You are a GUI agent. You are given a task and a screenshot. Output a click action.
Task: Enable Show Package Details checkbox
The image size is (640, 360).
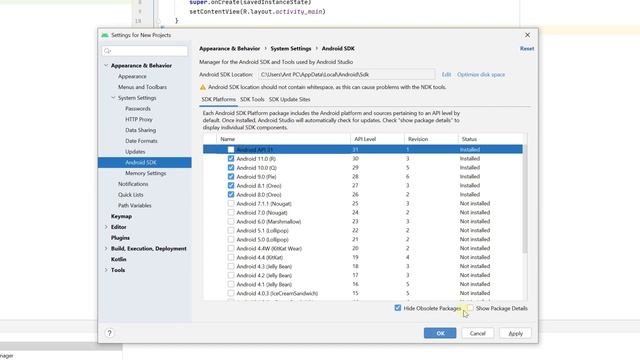470,308
